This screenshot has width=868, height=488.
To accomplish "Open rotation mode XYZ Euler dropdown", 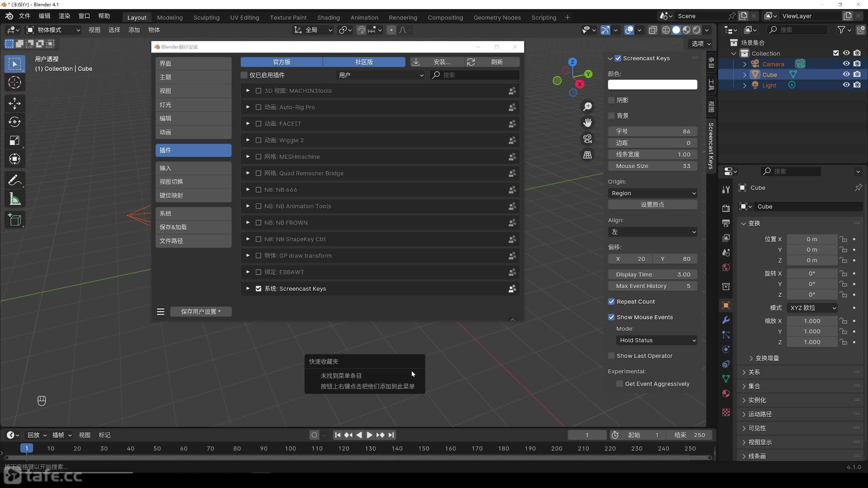I will pos(812,308).
